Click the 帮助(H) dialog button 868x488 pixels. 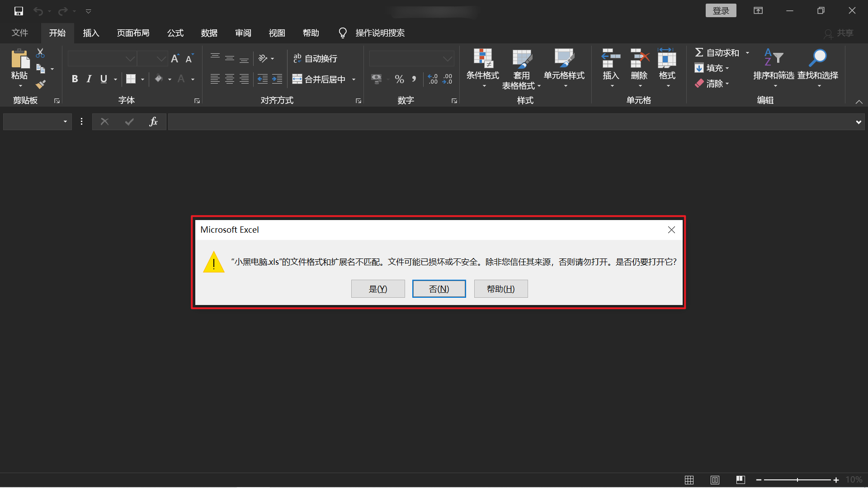click(x=500, y=289)
